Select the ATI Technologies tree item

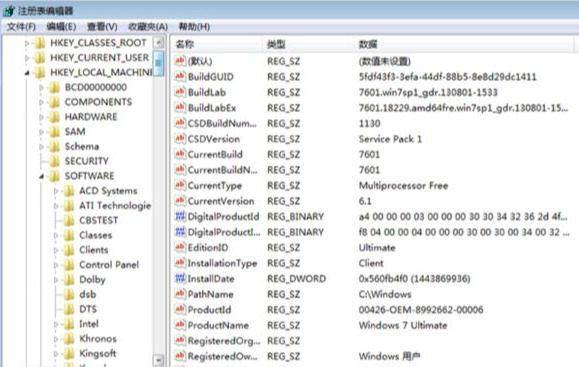point(115,205)
